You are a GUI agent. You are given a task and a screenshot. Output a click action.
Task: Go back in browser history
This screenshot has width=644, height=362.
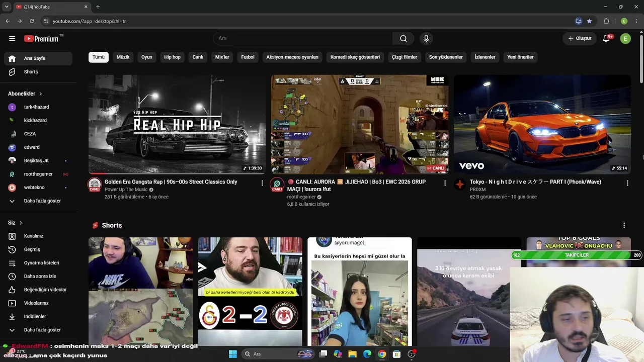click(x=8, y=21)
